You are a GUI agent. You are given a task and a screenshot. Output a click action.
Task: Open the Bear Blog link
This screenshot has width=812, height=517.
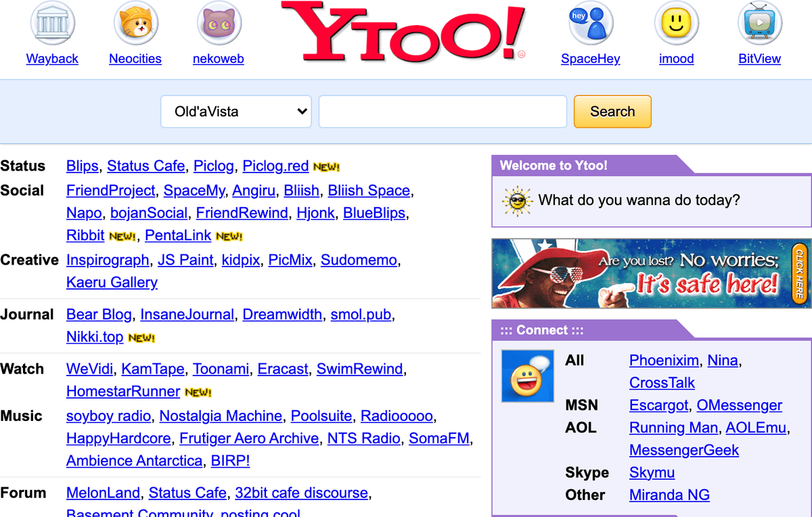99,315
